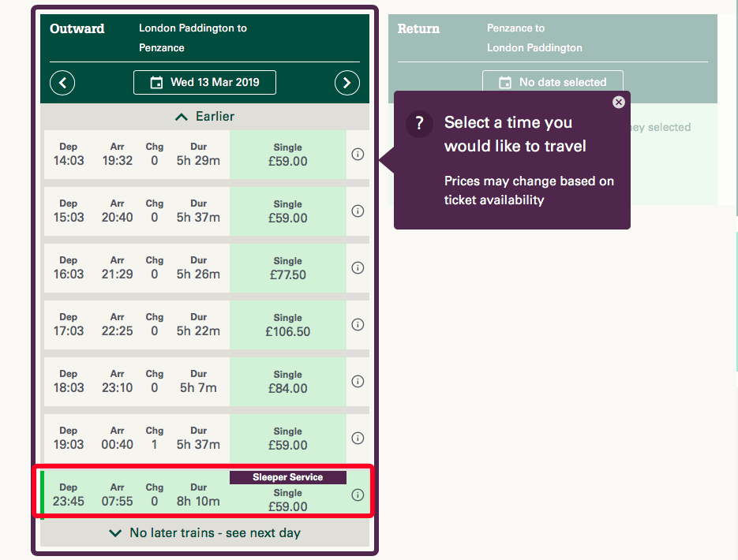
Task: Show info for 16:03 train
Action: 358,268
